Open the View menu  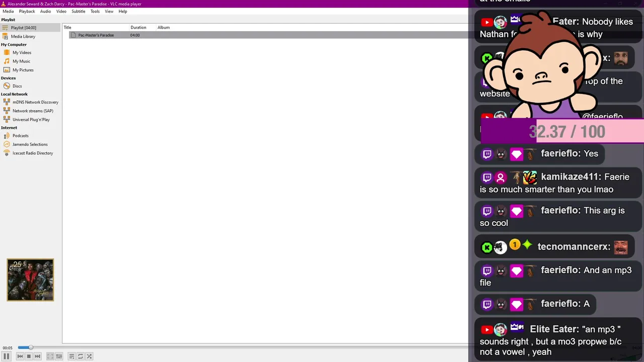pos(109,11)
